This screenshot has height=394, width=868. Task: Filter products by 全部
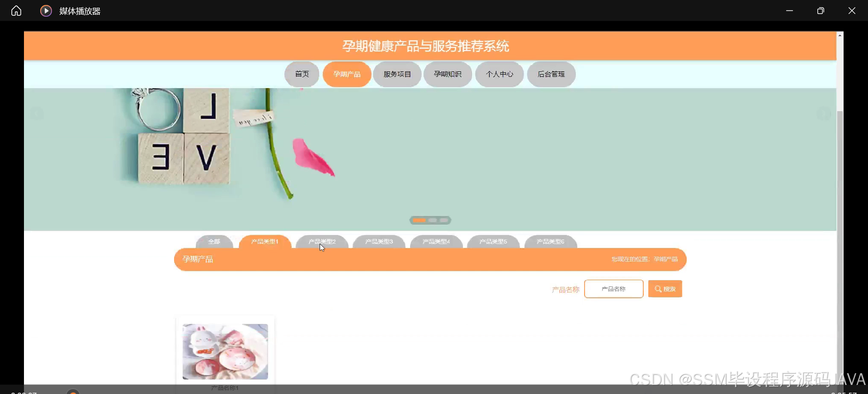214,242
